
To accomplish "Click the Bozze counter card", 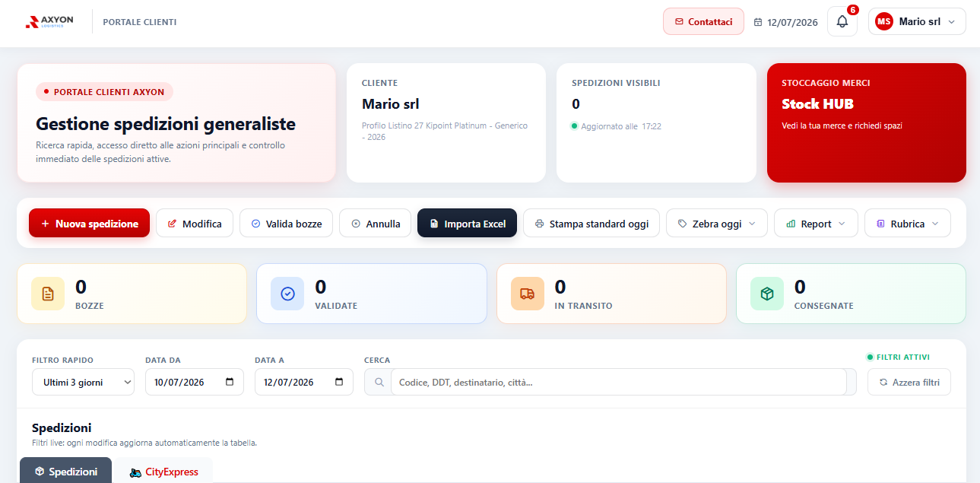I will point(132,294).
